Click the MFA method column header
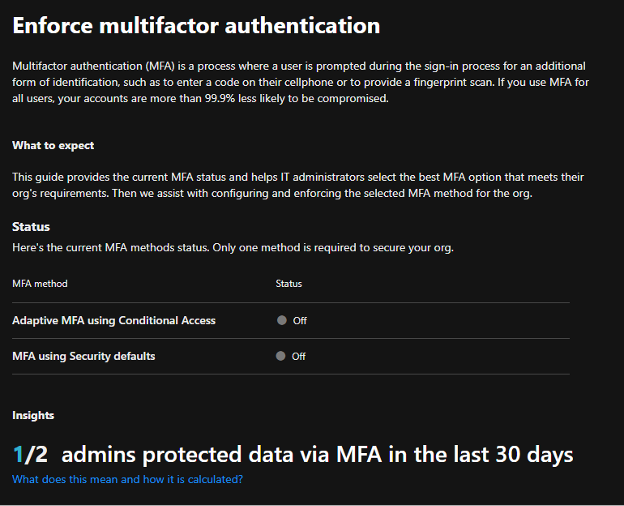The width and height of the screenshot is (624, 506). 40,284
